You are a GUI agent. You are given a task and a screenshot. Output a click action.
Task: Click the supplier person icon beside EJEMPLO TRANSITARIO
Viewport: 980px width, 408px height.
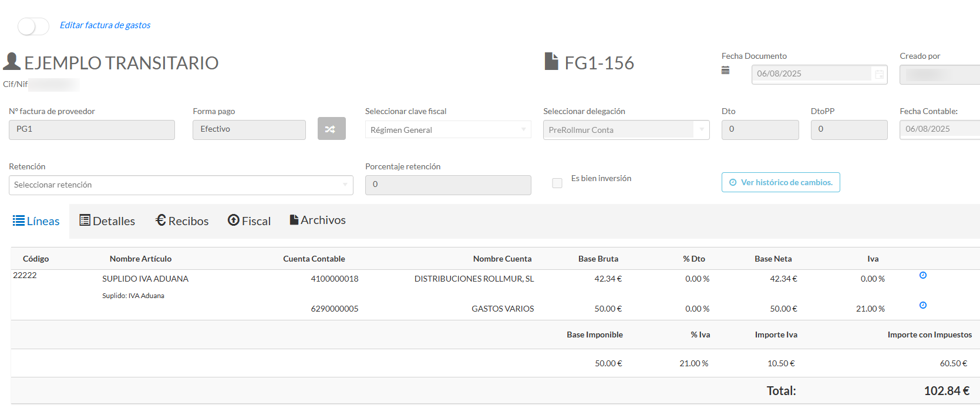[12, 62]
